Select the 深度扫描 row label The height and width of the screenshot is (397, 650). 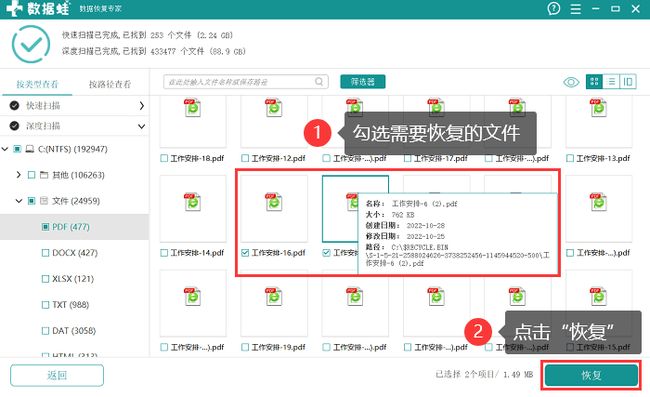coord(43,126)
